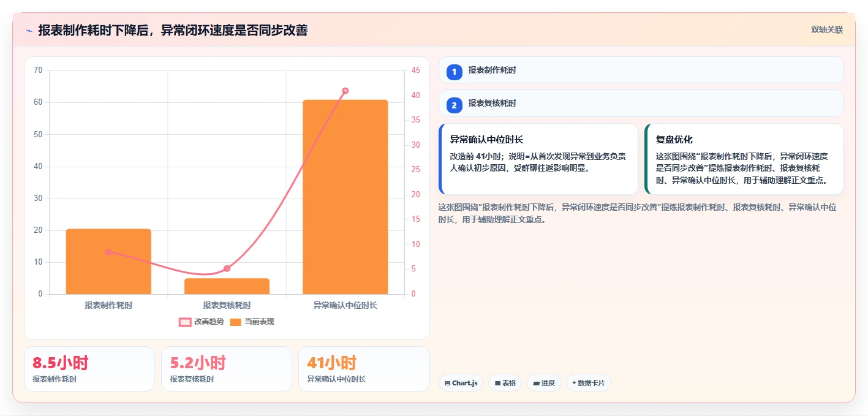Image resolution: width=868 pixels, height=416 pixels.
Task: Select the 8.5小时 stat card
Action: pyautogui.click(x=89, y=369)
